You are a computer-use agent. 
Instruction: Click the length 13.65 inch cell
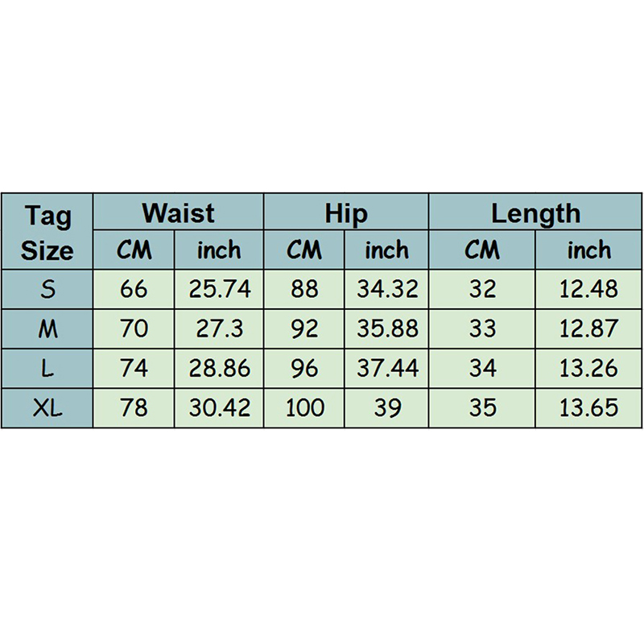point(588,407)
